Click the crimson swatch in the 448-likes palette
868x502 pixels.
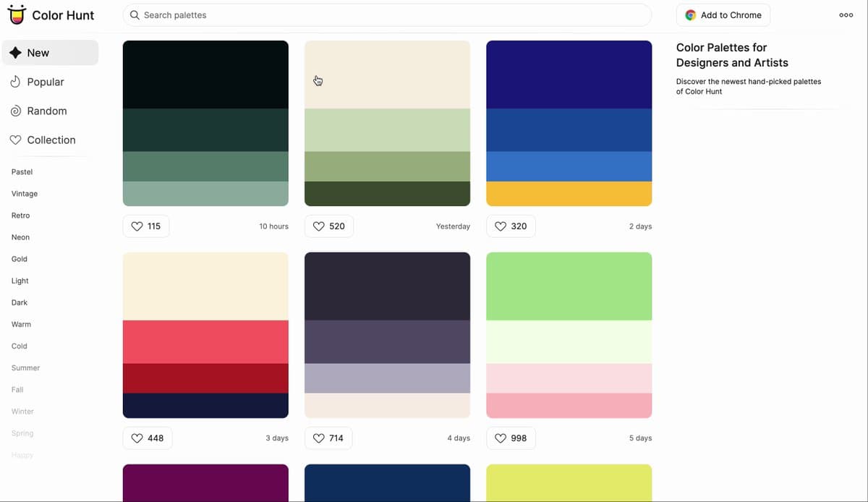coord(205,378)
